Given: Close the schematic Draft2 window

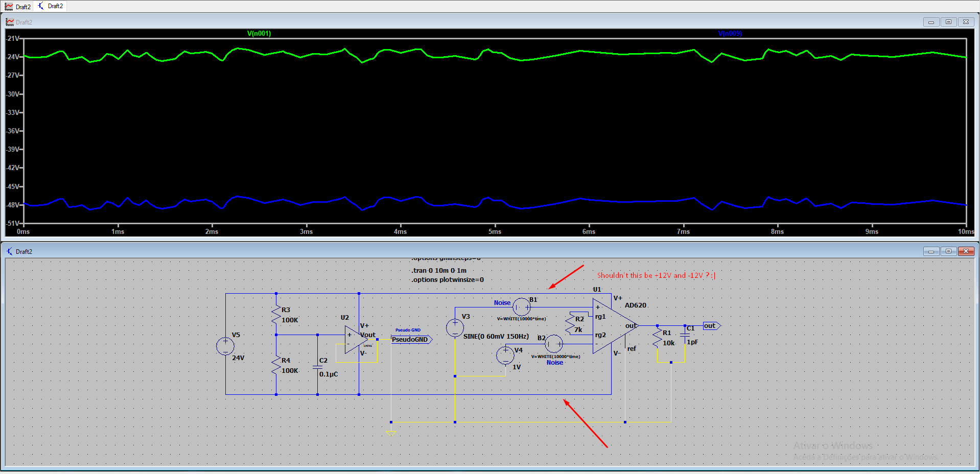Looking at the screenshot, I should [966, 251].
